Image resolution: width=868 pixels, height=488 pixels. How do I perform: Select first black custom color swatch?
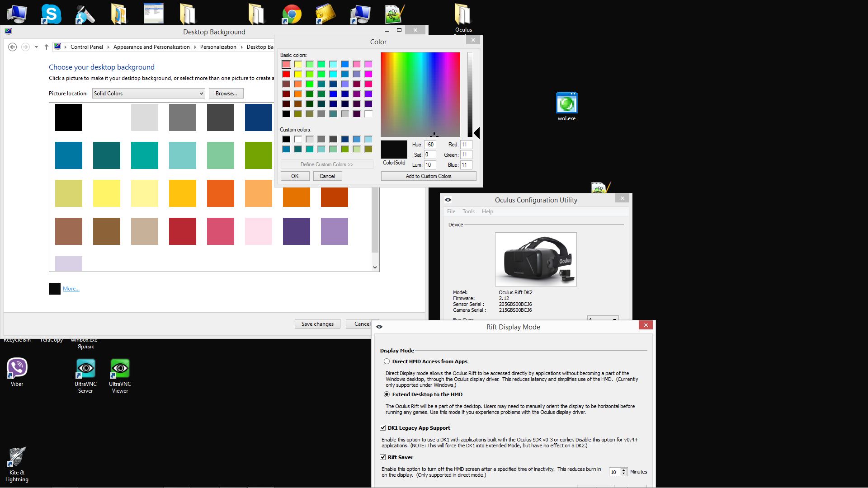pos(286,139)
